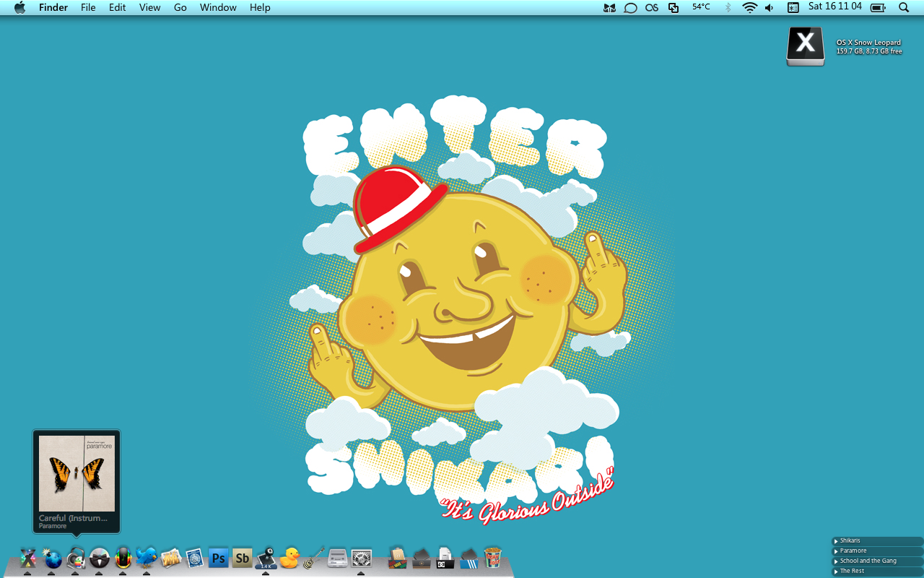Launch the blue globe bomb app in Dock

click(52, 558)
